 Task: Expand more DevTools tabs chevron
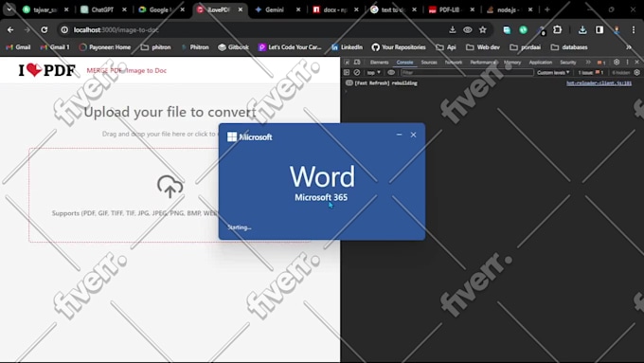click(588, 62)
